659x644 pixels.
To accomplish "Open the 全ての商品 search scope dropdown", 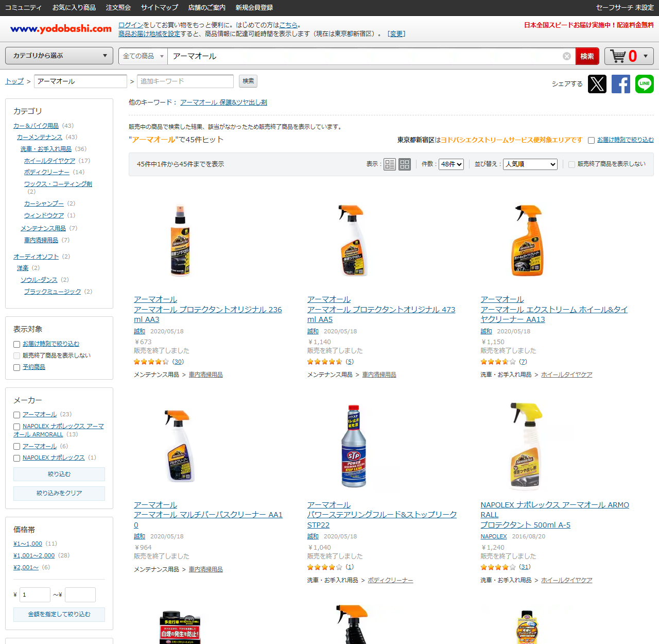I will click(143, 56).
